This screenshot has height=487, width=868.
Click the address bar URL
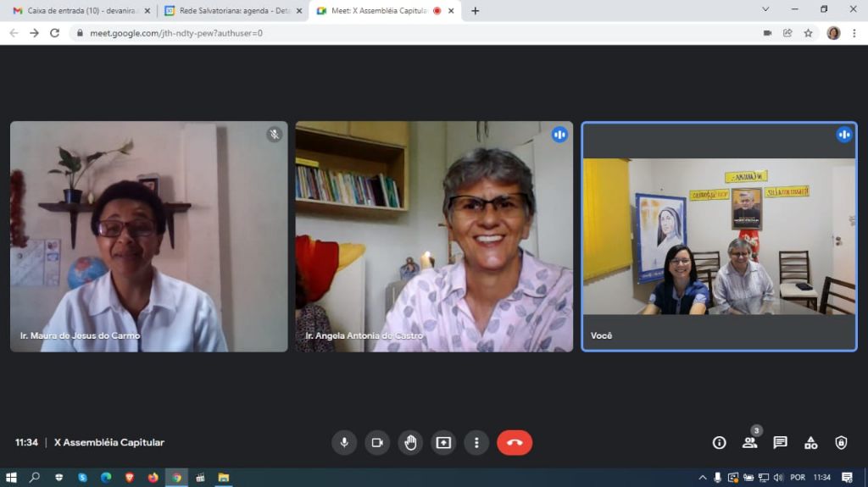pyautogui.click(x=339, y=33)
